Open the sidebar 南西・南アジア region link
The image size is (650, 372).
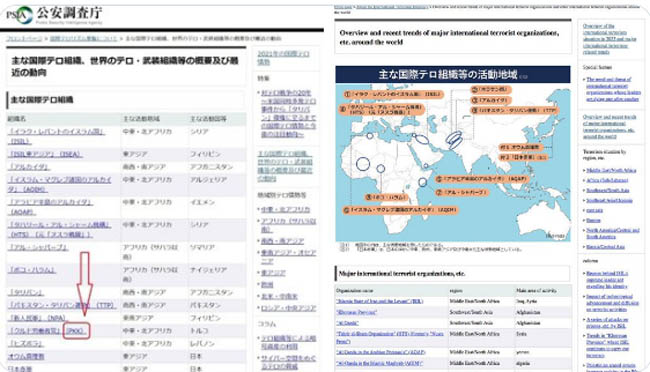point(282,241)
